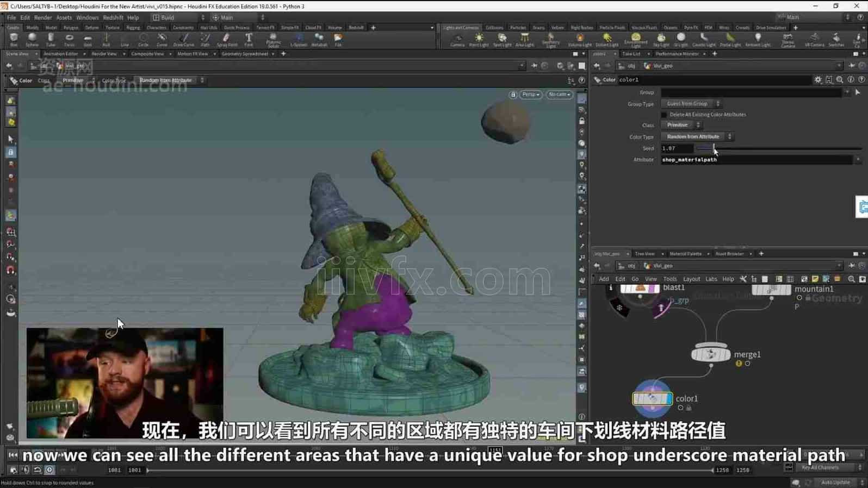Screen dimensions: 868x488
Task: Open the Group Type dropdown
Action: pos(691,104)
